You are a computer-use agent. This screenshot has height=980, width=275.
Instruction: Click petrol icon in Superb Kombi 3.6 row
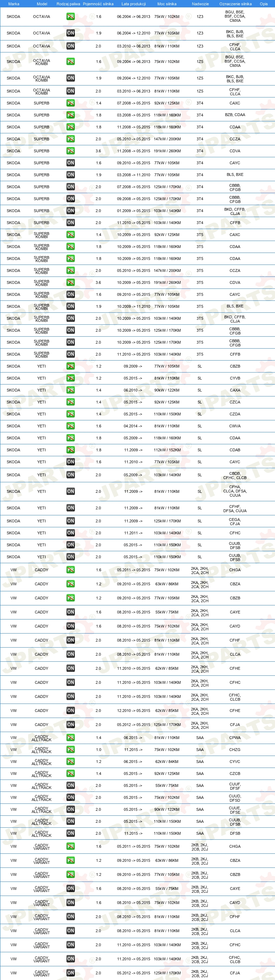pos(70,282)
